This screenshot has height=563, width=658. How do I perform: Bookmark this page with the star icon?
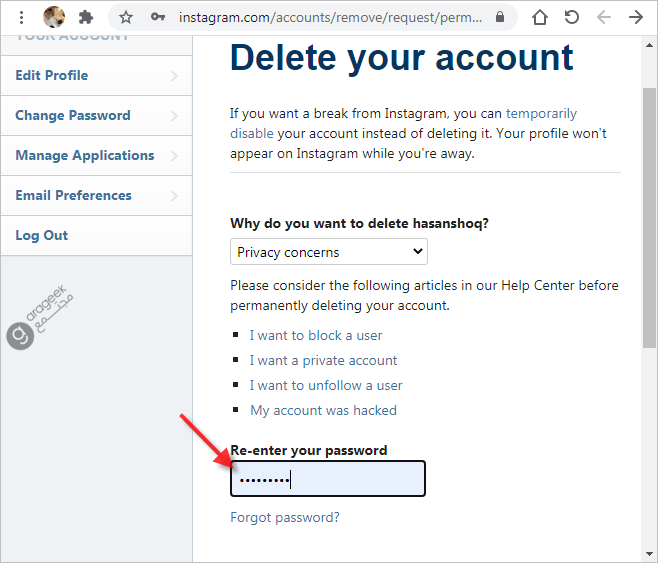coord(125,17)
